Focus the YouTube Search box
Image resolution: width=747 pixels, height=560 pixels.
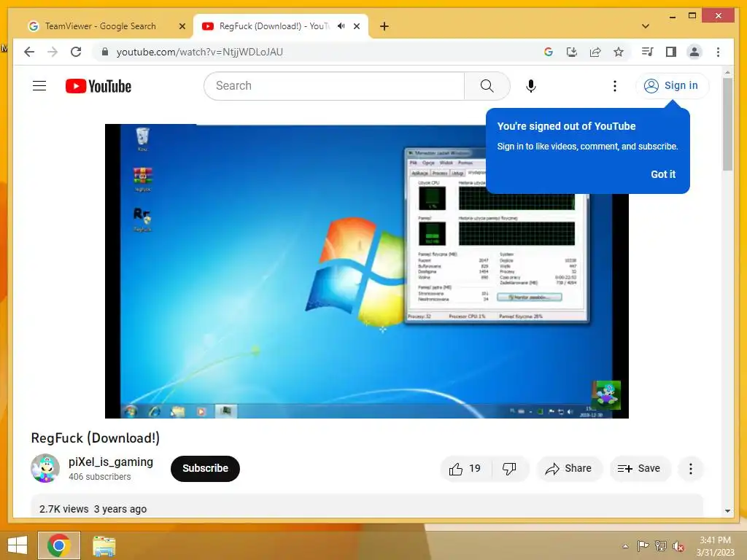[334, 86]
